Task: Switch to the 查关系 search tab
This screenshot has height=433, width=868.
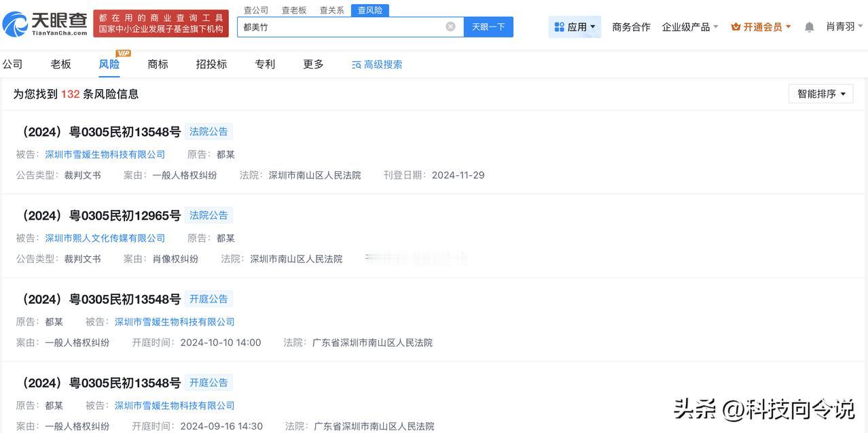Action: tap(332, 10)
